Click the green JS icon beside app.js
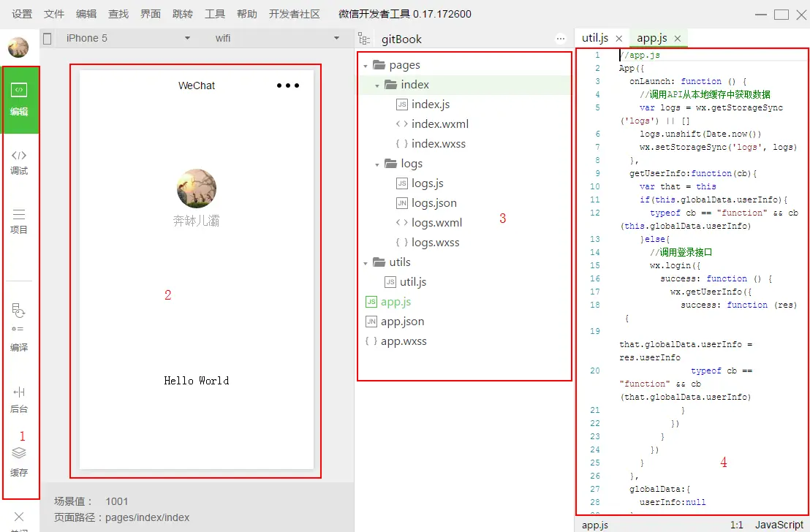This screenshot has width=810, height=532. (x=371, y=302)
